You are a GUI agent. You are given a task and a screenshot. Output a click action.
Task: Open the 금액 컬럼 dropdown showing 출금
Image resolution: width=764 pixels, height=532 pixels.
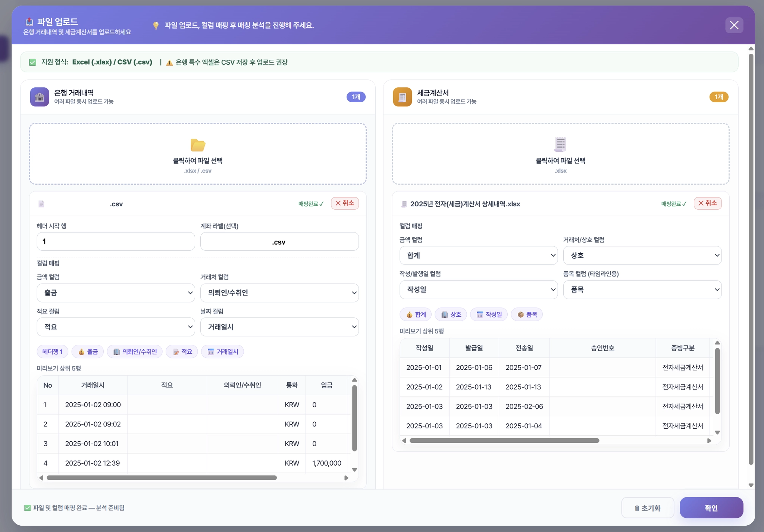click(x=116, y=293)
